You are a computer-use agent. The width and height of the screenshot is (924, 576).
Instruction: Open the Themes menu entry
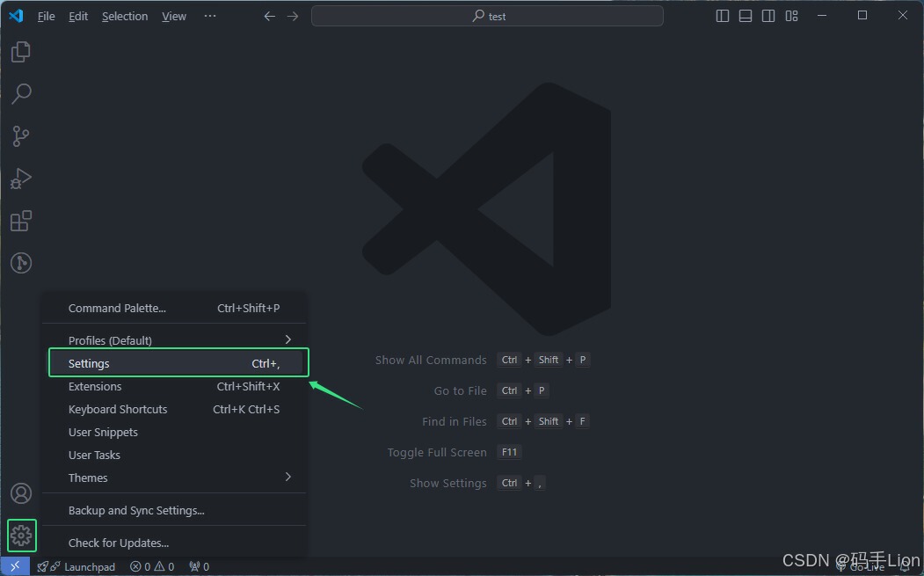[x=174, y=478]
